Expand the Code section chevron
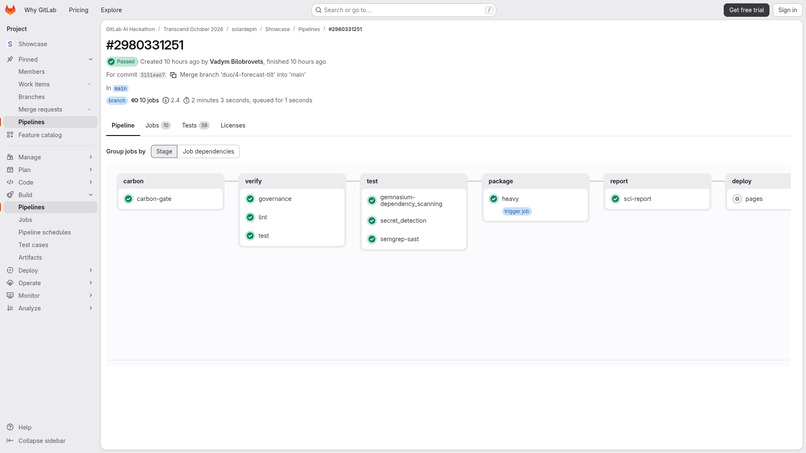 click(90, 183)
